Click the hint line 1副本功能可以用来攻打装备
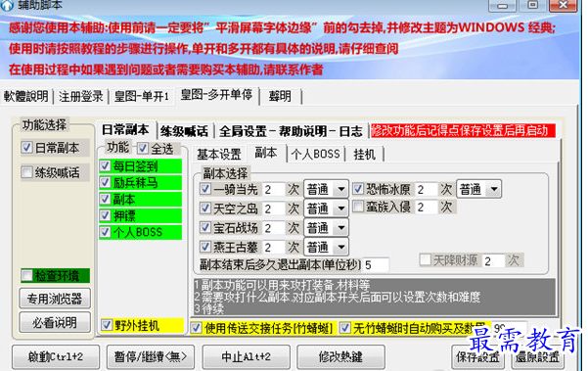588x371 pixels. 282,285
